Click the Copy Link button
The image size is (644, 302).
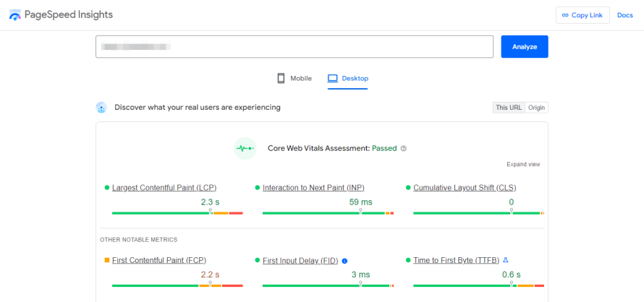click(x=582, y=15)
